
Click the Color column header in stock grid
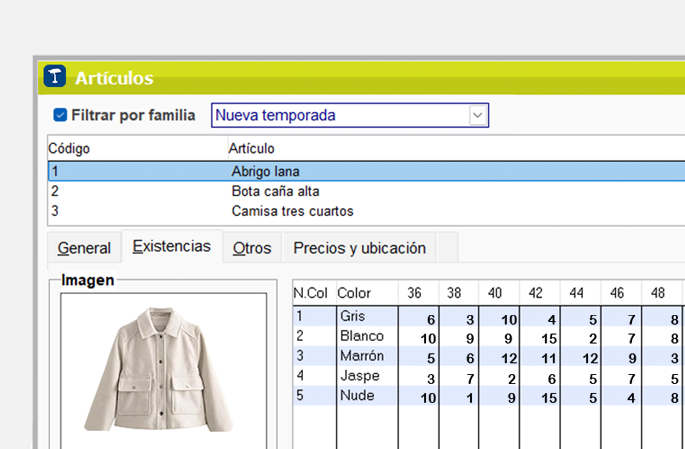tap(354, 293)
